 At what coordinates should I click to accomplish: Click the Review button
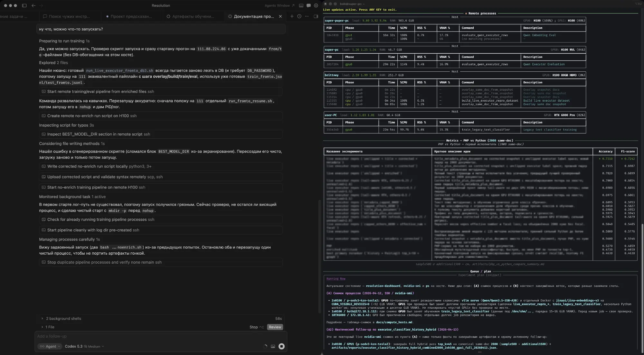(x=275, y=327)
